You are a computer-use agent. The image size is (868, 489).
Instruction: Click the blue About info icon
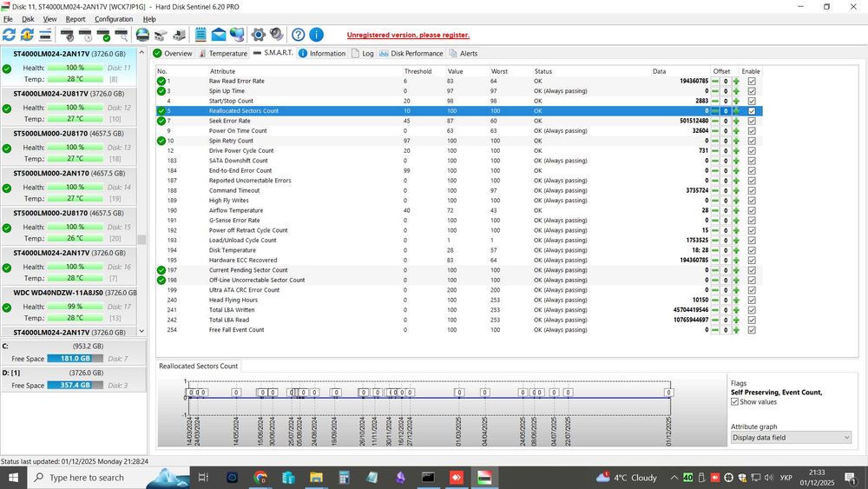click(x=316, y=35)
